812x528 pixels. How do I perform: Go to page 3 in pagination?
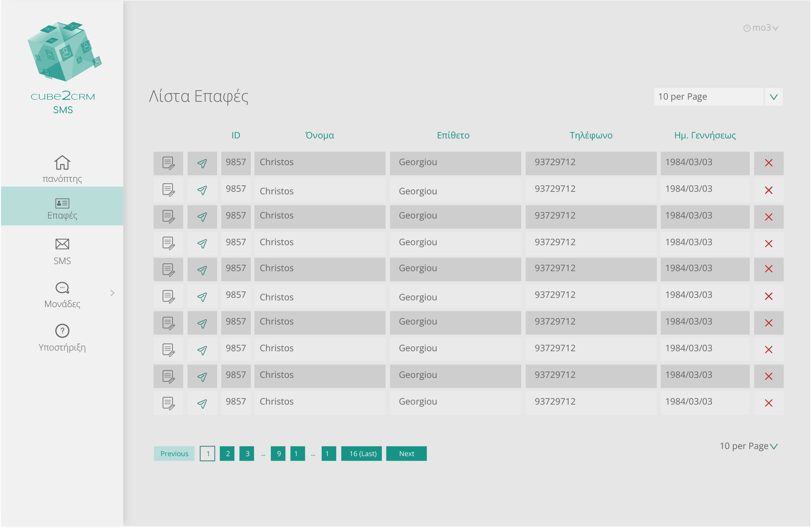(247, 454)
